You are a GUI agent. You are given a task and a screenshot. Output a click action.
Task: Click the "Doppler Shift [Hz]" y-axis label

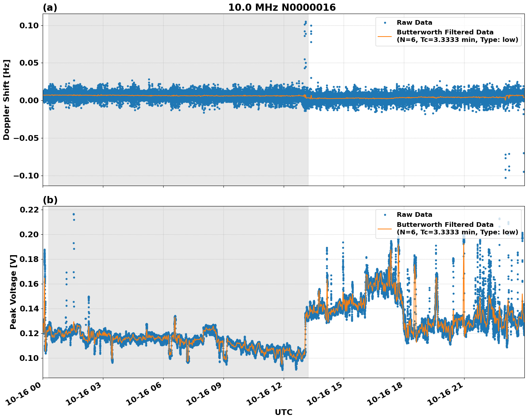click(6, 100)
